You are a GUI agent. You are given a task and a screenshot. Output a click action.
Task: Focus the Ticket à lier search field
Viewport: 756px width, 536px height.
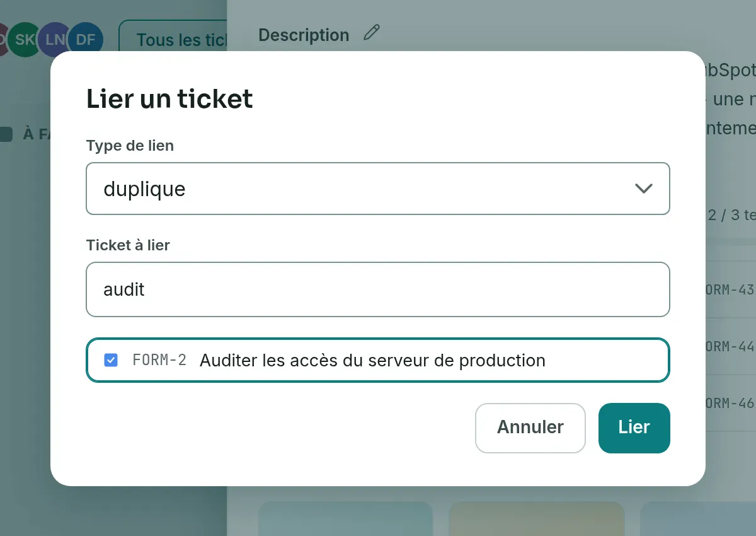coord(378,289)
